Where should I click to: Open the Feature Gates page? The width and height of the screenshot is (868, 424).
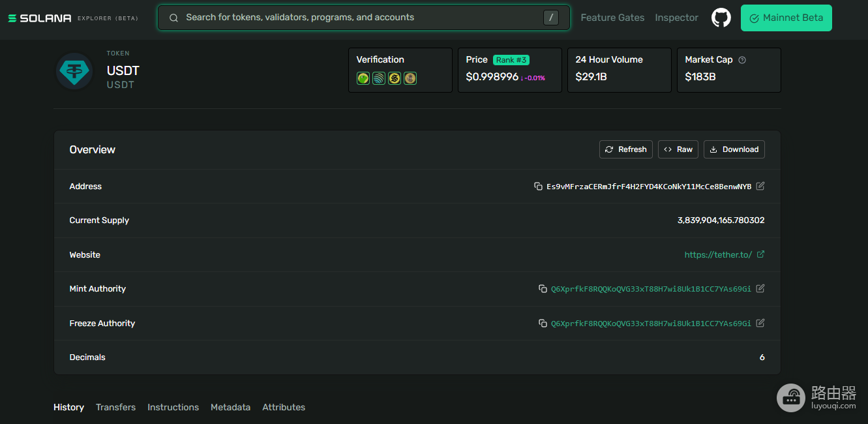(x=612, y=18)
